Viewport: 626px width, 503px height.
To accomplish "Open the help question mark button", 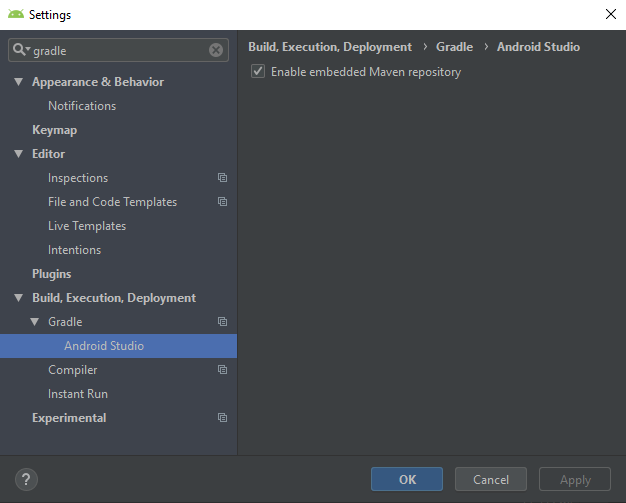I will tap(26, 479).
